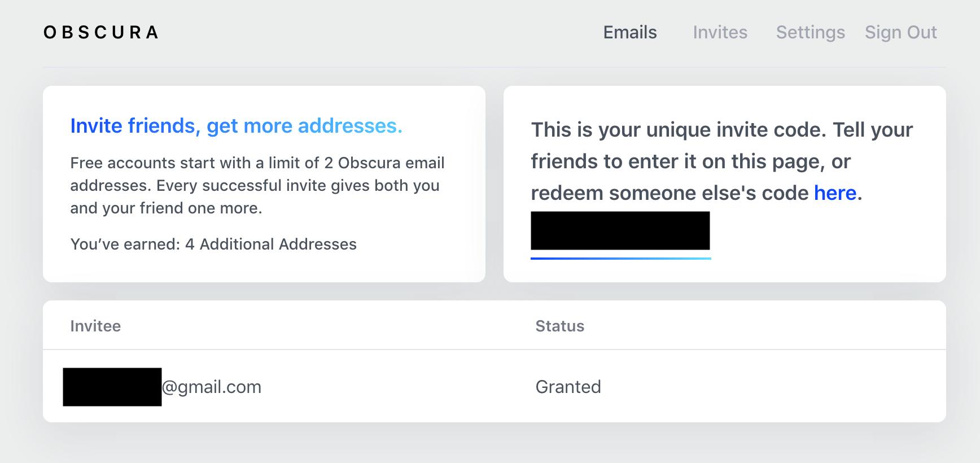
Task: Click the OBSCURA logo
Action: (x=101, y=33)
